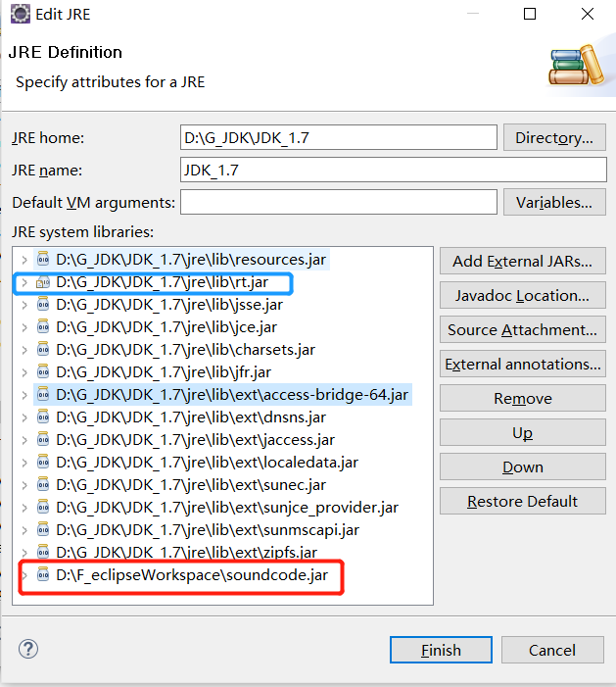Click into the JRE home field
Viewport: 616px width, 687px height.
[339, 137]
